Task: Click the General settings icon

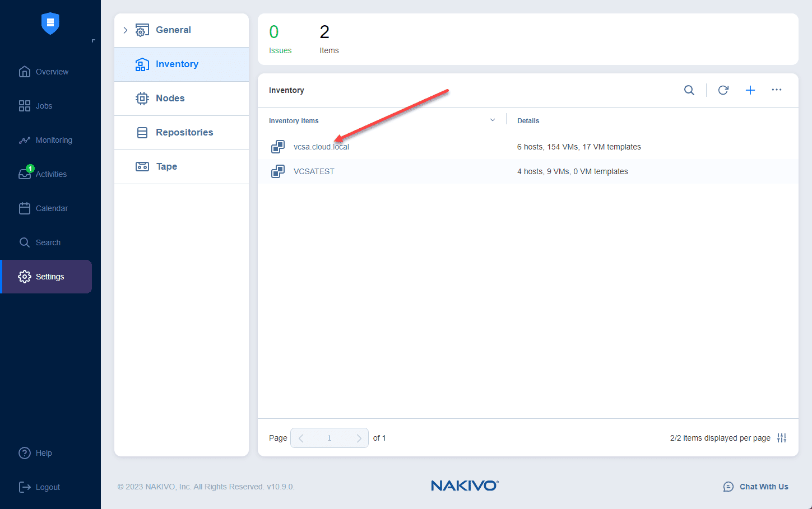Action: [x=142, y=30]
